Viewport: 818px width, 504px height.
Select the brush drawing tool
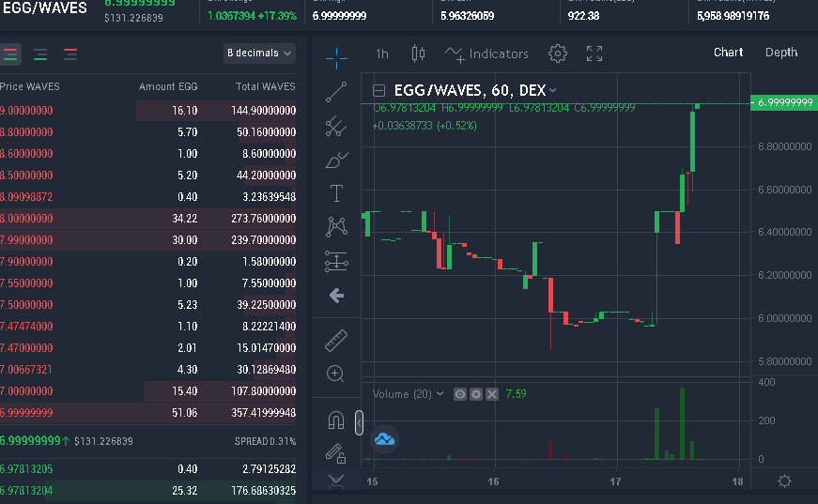pos(336,160)
